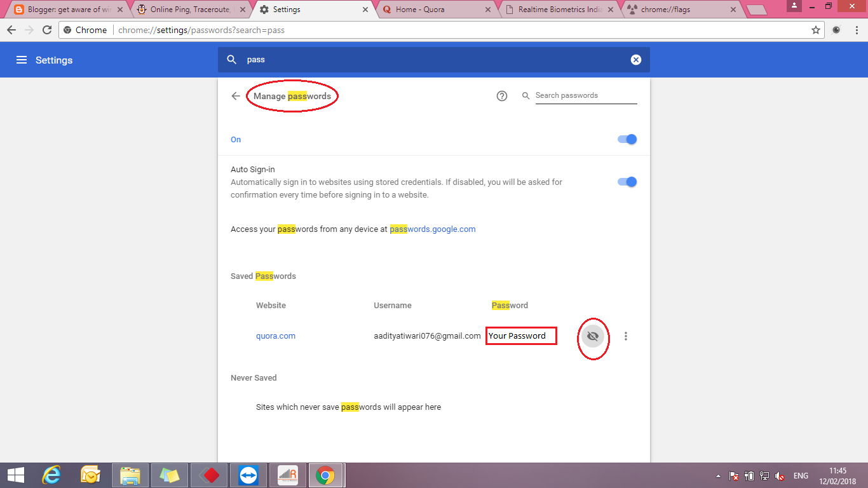Image resolution: width=868 pixels, height=488 pixels.
Task: Click the Settings title in the blue header
Action: tap(54, 60)
